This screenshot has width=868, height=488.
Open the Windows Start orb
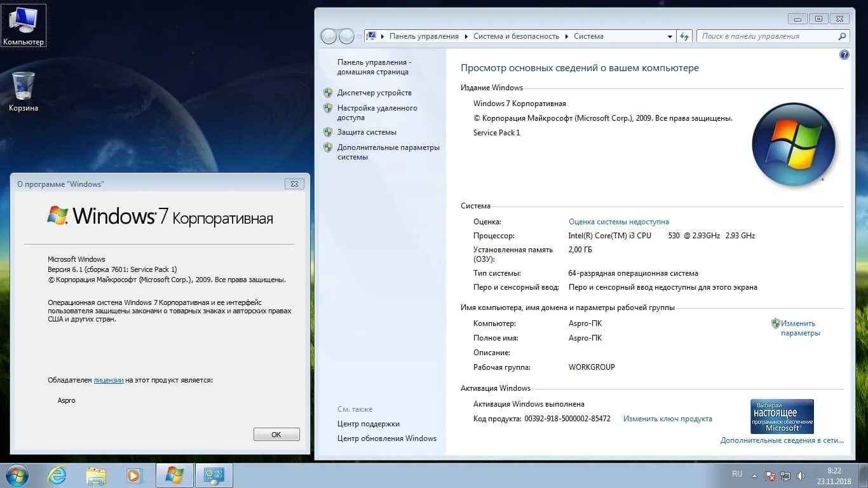pyautogui.click(x=16, y=475)
